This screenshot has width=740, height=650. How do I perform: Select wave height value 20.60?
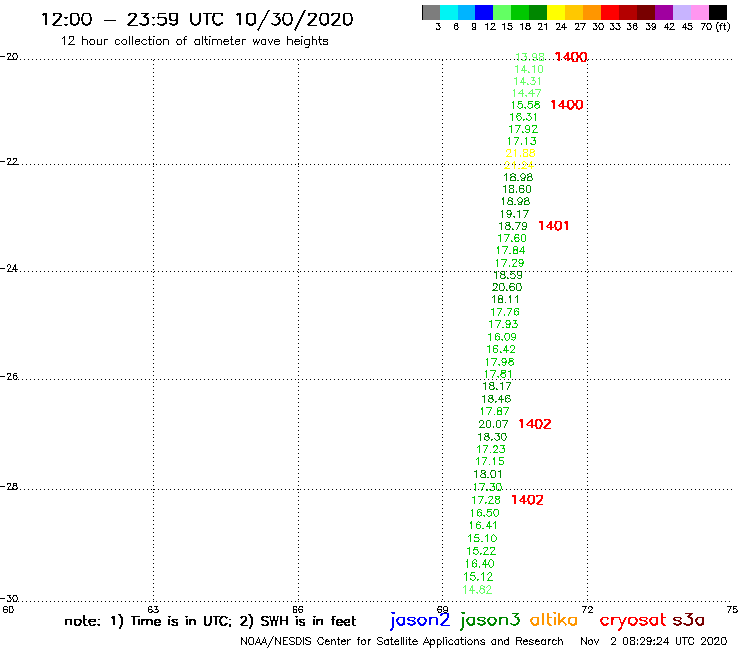[507, 287]
